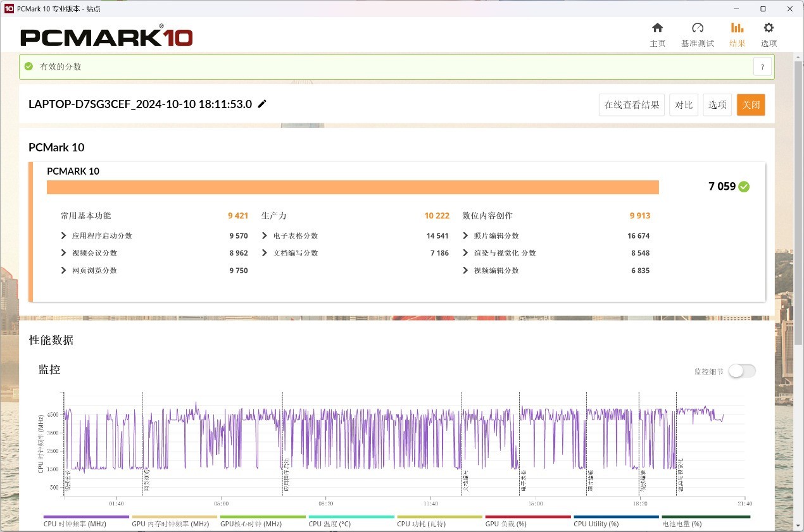Expand the app start-up score row

(63, 236)
